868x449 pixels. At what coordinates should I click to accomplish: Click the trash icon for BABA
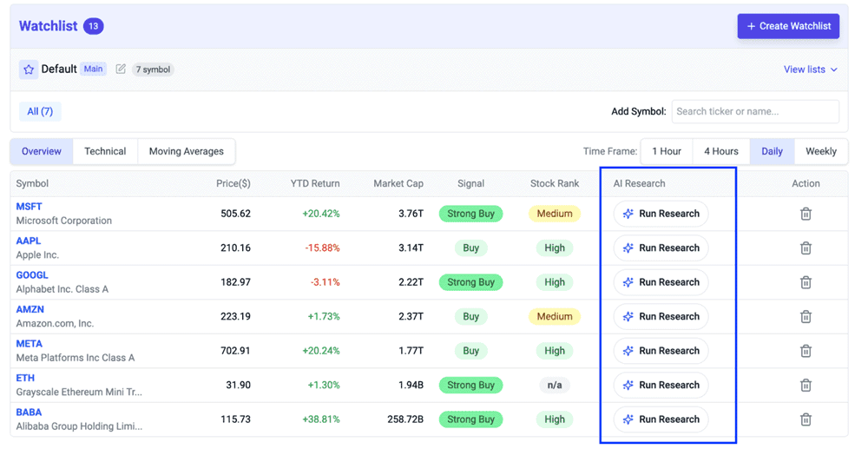[806, 419]
